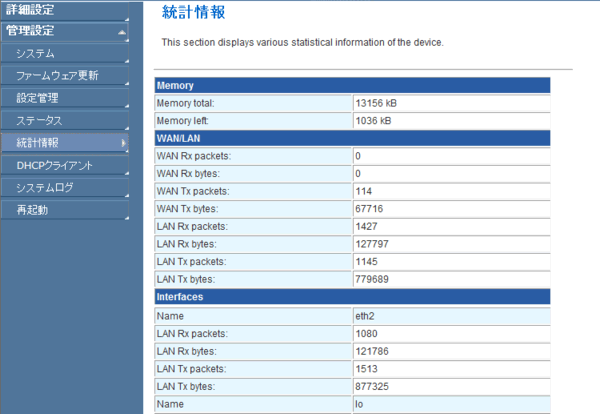Image resolution: width=600 pixels, height=414 pixels.
Task: Click the collapse arrow on 管理設定
Action: click(122, 33)
